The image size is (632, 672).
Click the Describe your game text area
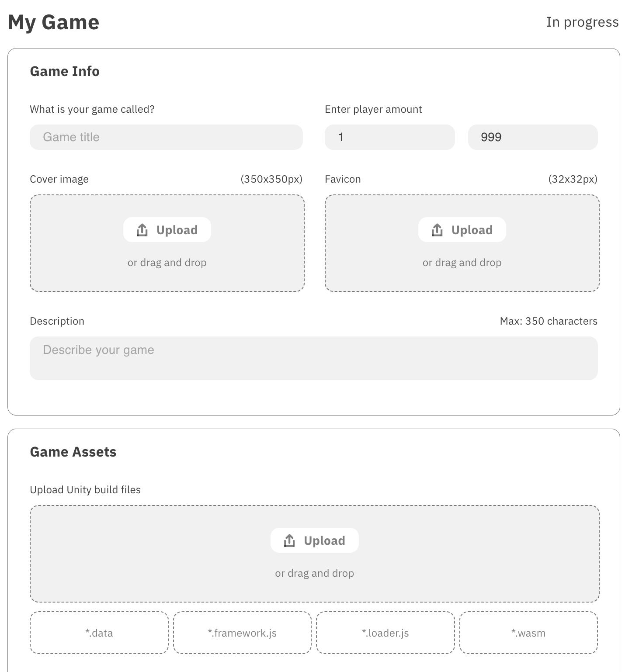[x=314, y=357]
